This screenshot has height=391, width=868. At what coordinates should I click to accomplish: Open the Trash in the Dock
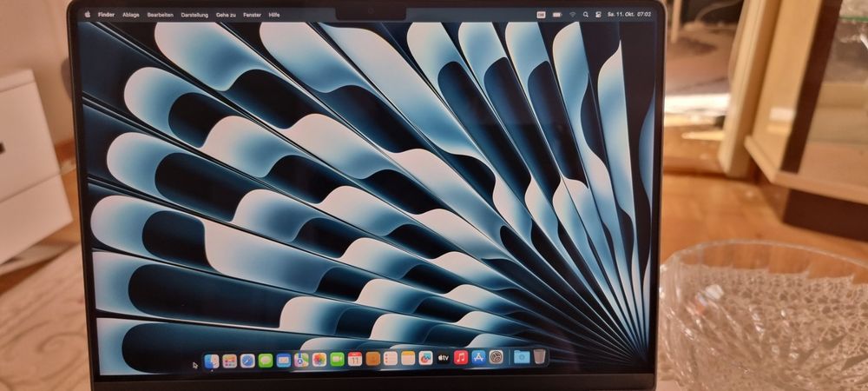[x=540, y=356]
